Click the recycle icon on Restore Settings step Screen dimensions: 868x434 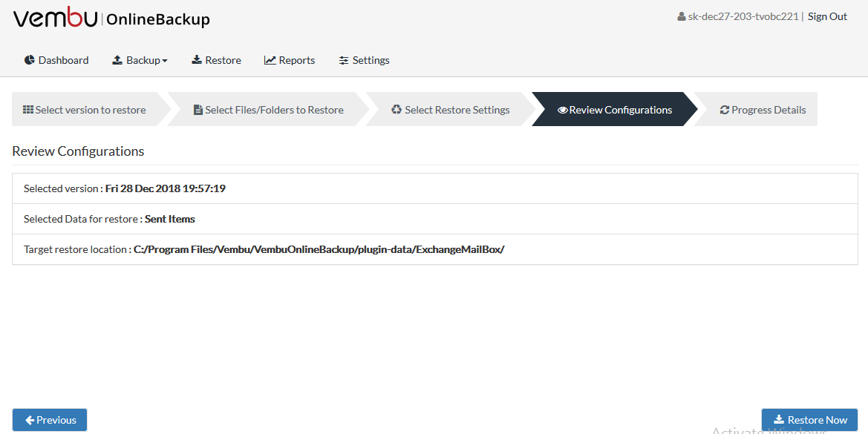(x=397, y=110)
